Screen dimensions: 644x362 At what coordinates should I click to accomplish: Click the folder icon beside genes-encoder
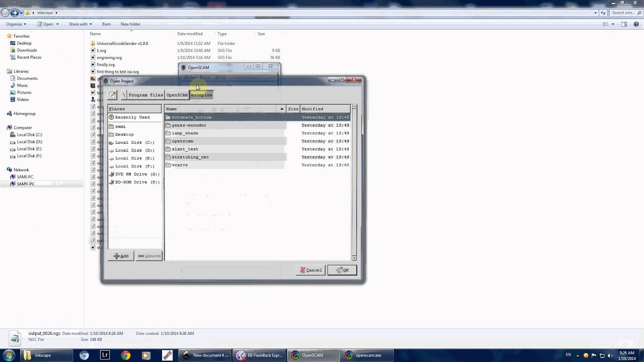click(x=168, y=125)
